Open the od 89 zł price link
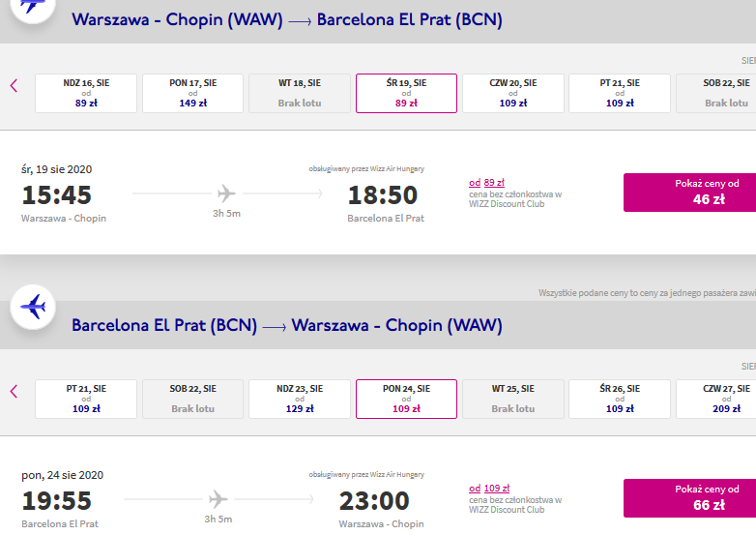756x535 pixels. 486,182
